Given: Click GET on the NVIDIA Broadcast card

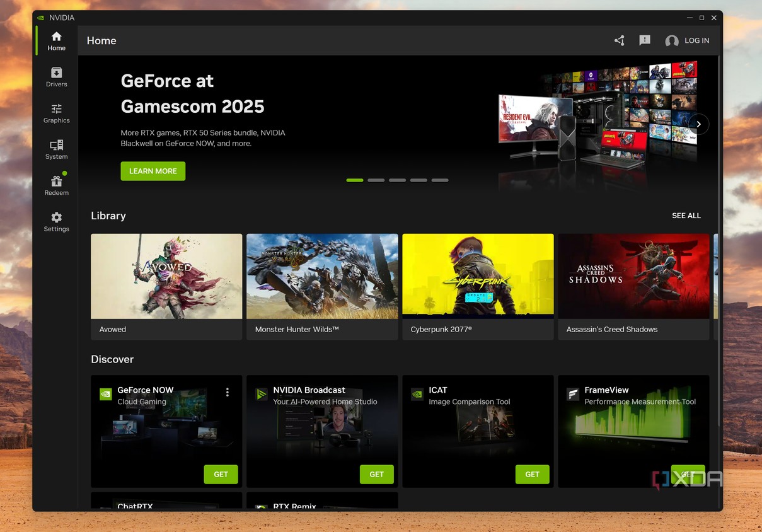Looking at the screenshot, I should (376, 474).
